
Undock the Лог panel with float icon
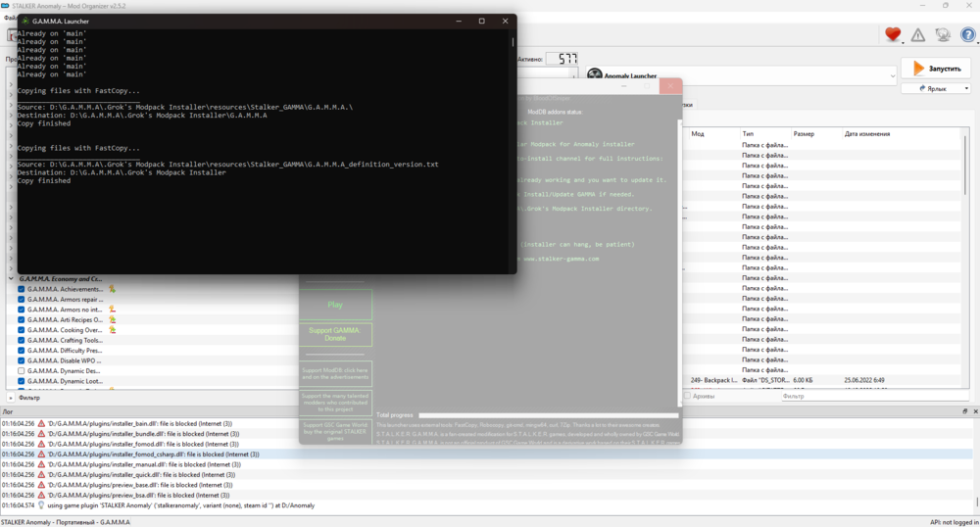pyautogui.click(x=965, y=411)
